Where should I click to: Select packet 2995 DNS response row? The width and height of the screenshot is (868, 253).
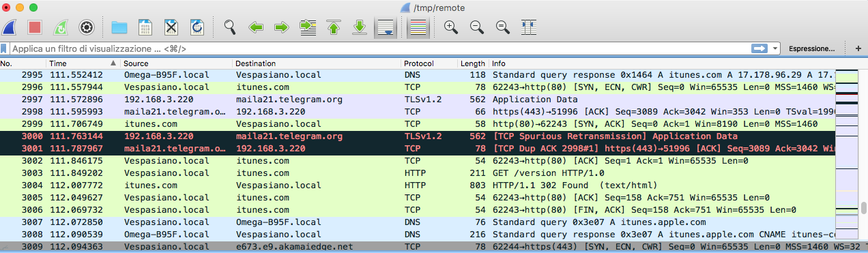[x=418, y=74]
